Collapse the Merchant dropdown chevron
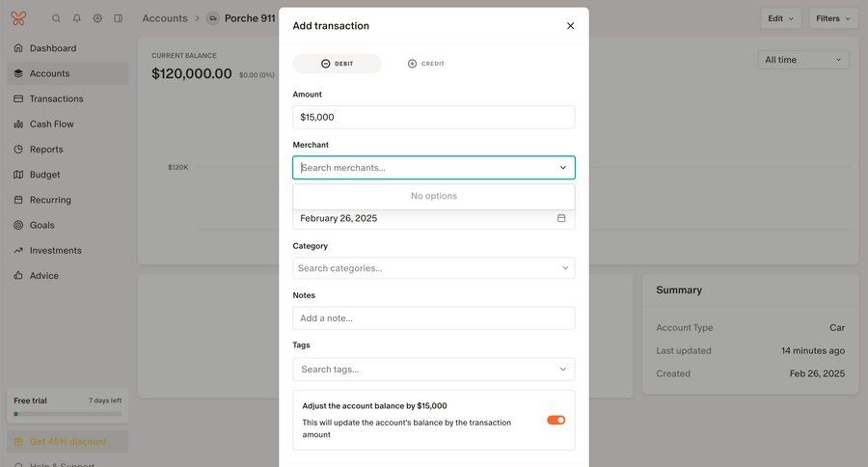This screenshot has width=868, height=467. (x=563, y=167)
